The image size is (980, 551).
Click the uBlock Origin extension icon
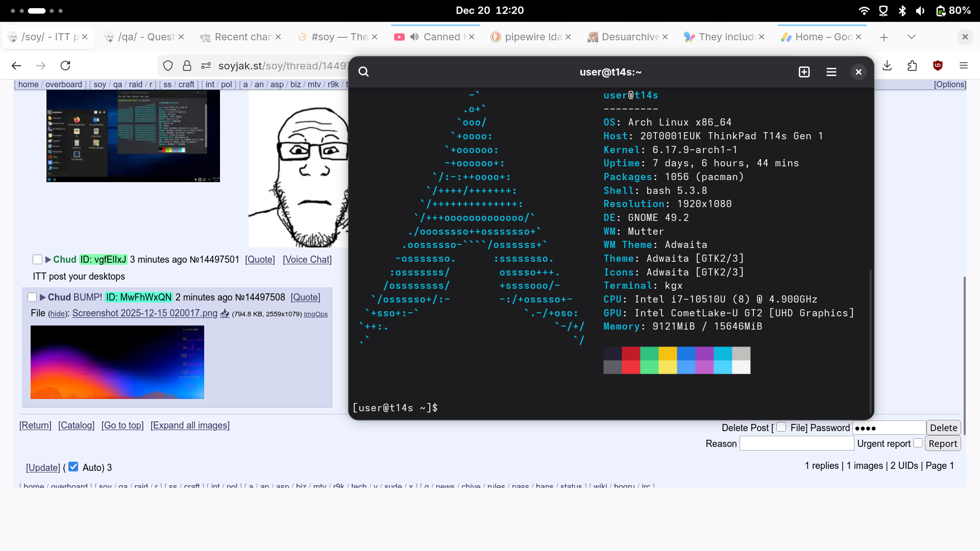(x=938, y=65)
